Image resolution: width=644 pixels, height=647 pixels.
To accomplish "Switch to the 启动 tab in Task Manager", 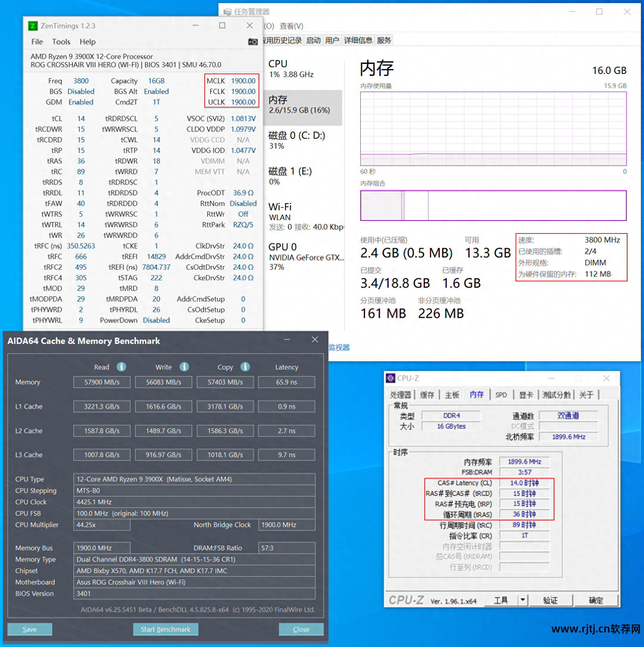I will point(313,40).
